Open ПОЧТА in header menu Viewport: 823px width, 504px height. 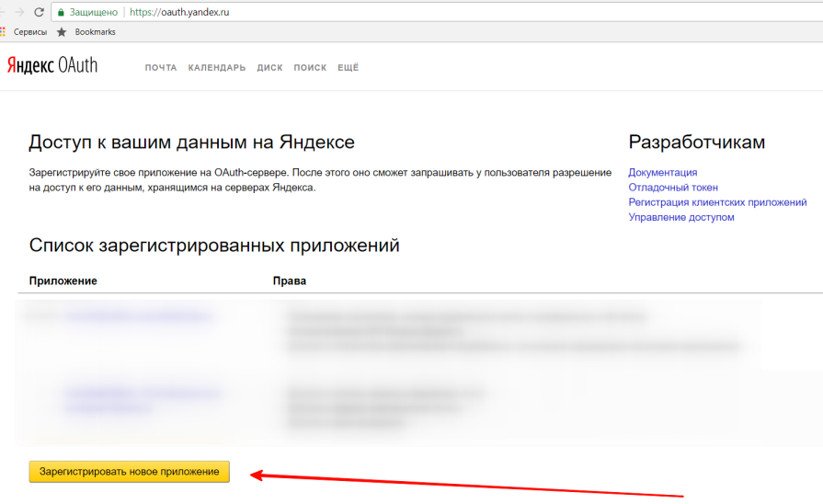161,68
